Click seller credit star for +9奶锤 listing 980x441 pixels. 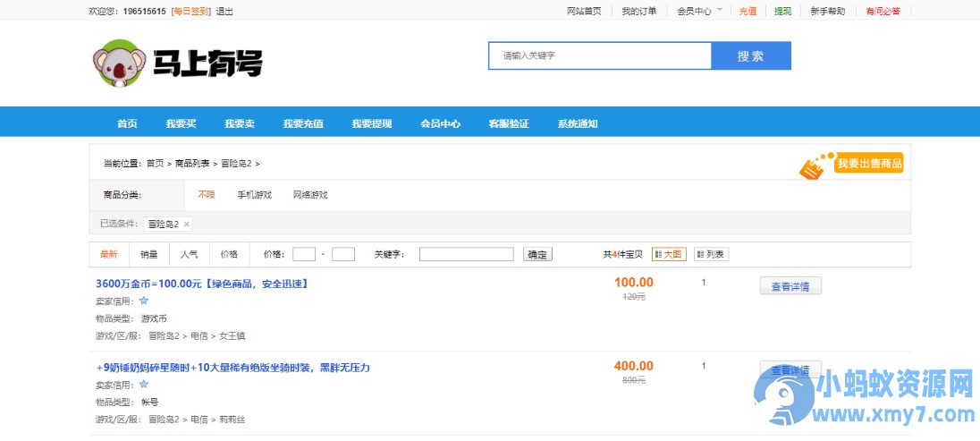[144, 384]
